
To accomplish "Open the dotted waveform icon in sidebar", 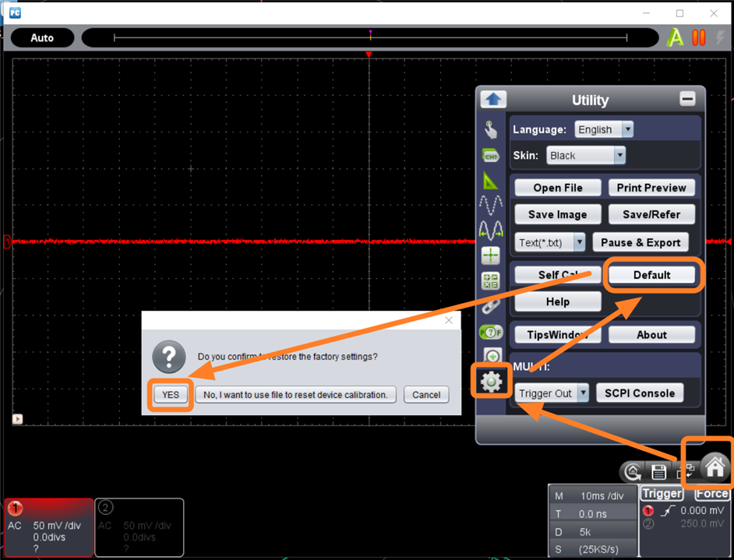I will (491, 206).
